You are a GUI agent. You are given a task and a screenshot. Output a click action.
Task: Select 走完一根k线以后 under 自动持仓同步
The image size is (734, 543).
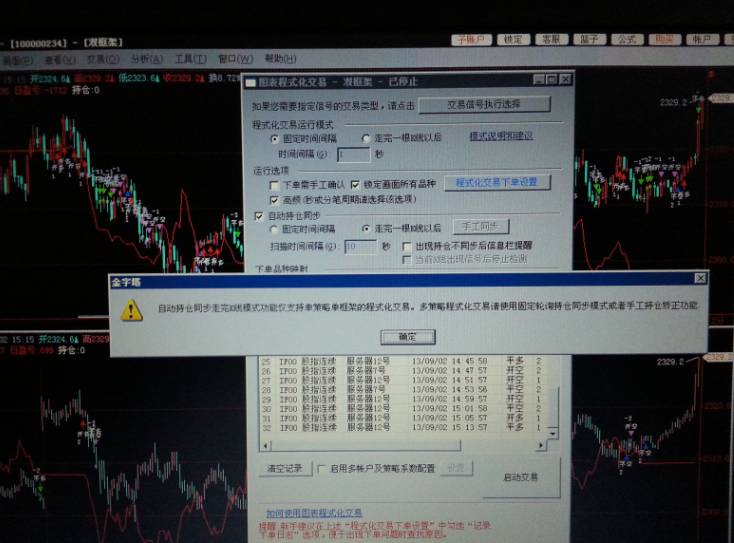366,228
